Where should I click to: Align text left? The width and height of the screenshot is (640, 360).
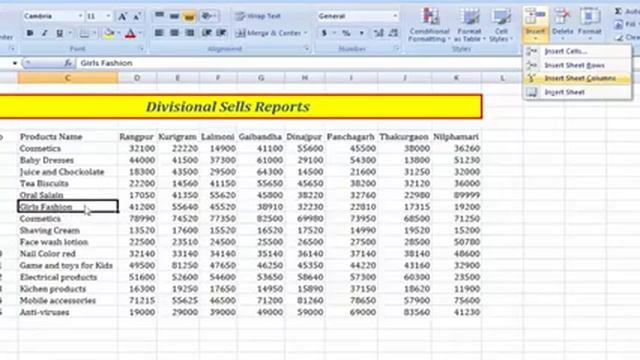click(159, 33)
